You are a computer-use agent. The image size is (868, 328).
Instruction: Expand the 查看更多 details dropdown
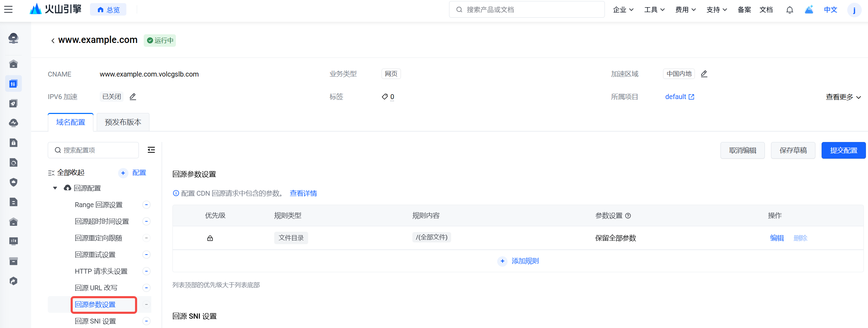pos(843,97)
